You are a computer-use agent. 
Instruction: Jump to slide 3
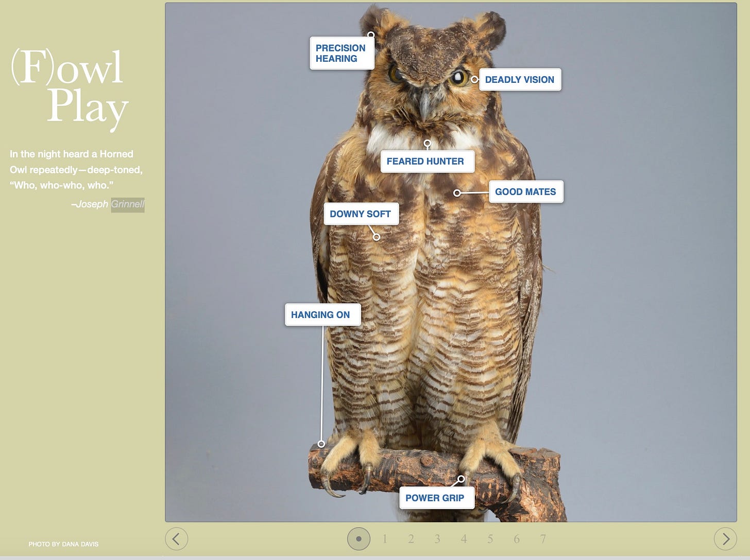[x=437, y=539]
